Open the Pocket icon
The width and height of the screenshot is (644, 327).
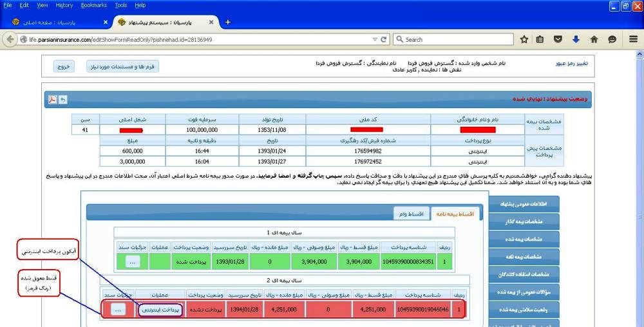point(558,39)
